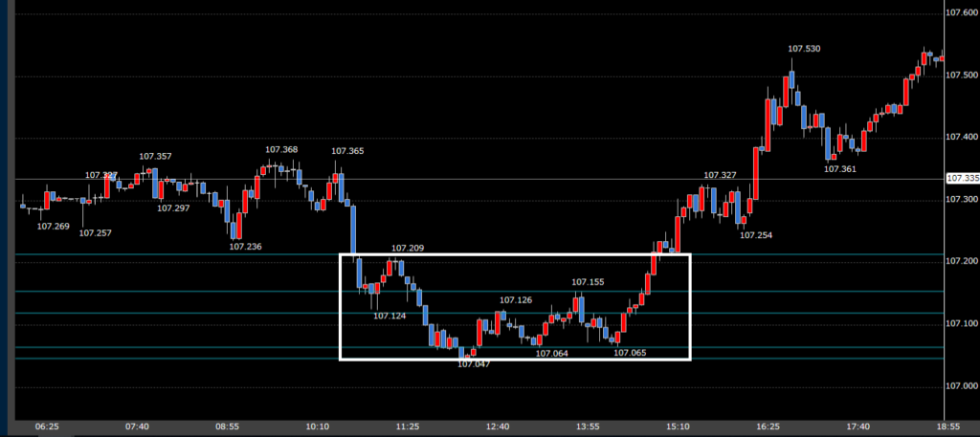This screenshot has height=437, width=980.
Task: Select the 107.269 low label
Action: tap(54, 227)
